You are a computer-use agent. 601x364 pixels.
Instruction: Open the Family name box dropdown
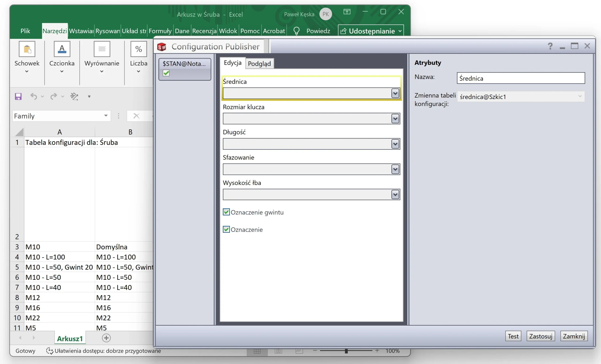click(x=106, y=115)
